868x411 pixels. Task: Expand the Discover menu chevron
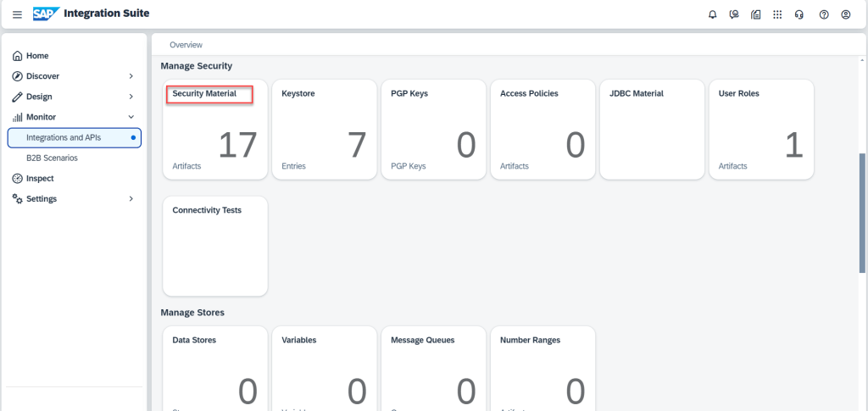131,76
